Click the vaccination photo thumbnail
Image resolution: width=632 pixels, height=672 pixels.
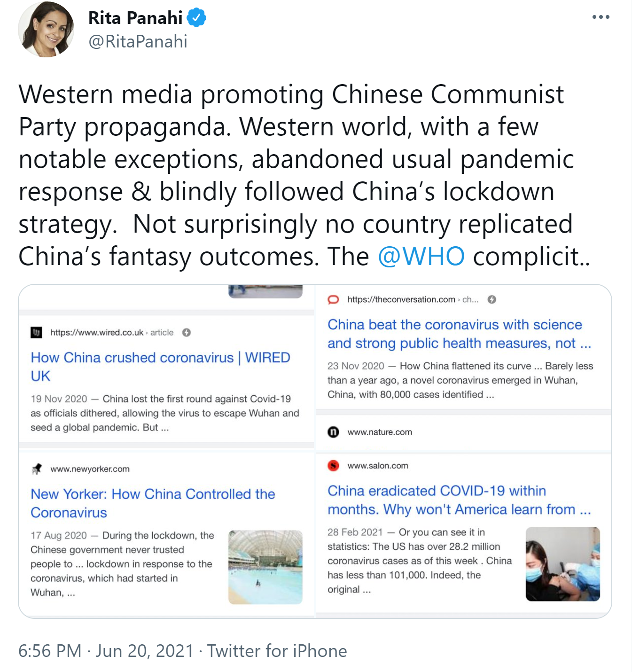(x=563, y=564)
